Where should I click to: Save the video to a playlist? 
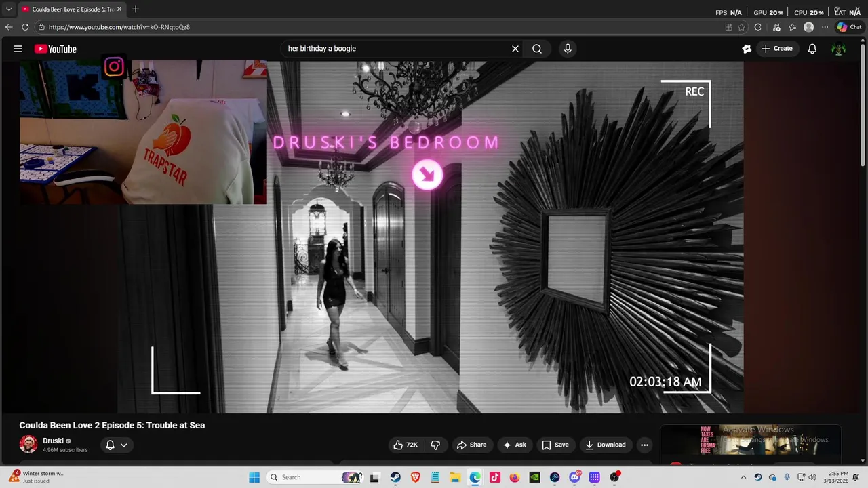coord(555,445)
